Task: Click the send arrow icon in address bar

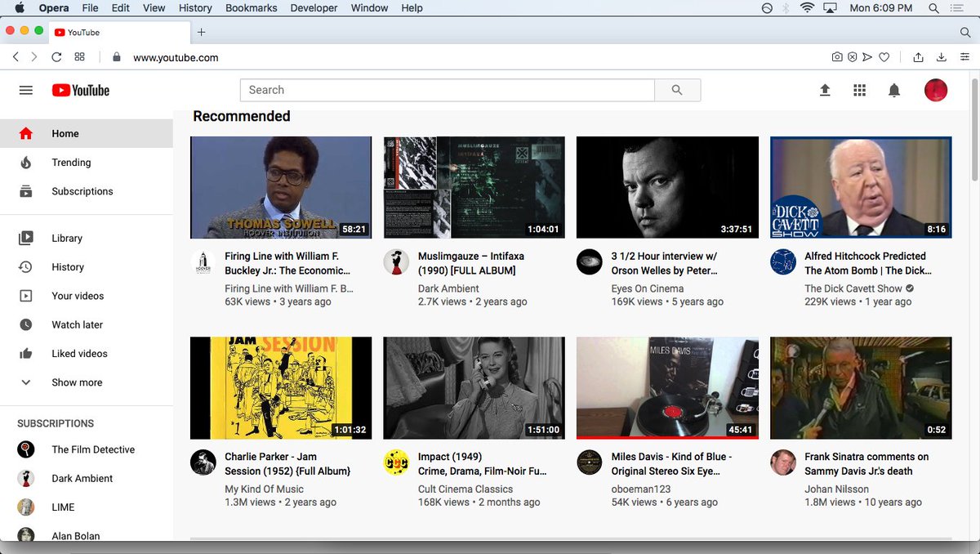Action: pos(868,57)
